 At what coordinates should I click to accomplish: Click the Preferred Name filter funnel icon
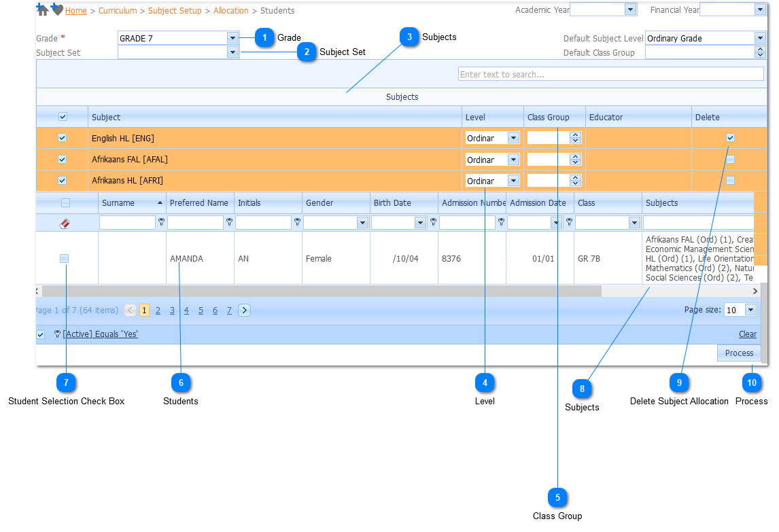point(229,222)
